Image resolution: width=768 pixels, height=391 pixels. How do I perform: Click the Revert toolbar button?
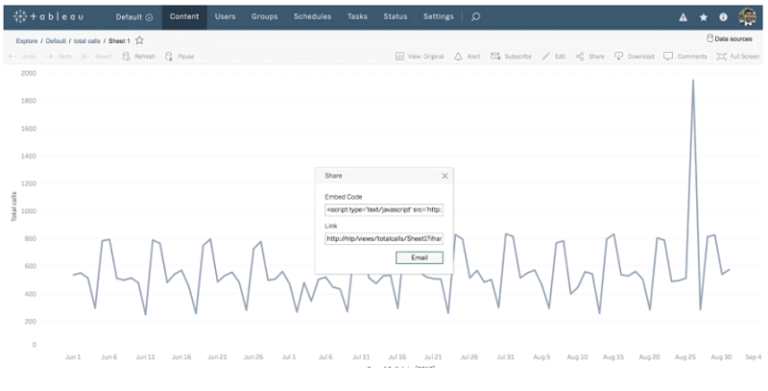tap(96, 56)
